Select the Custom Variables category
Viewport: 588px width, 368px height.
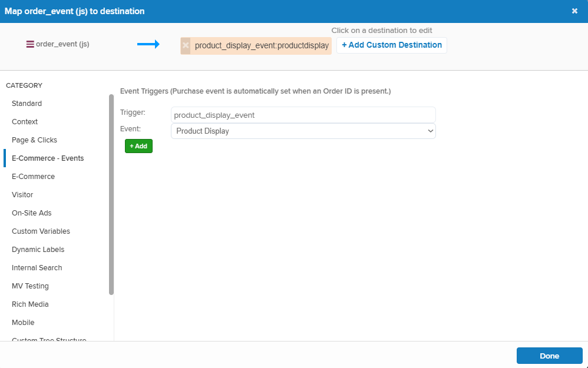click(41, 231)
